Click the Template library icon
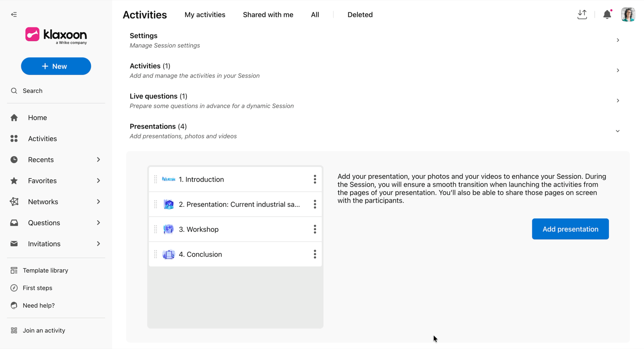This screenshot has width=644, height=349. [14, 271]
